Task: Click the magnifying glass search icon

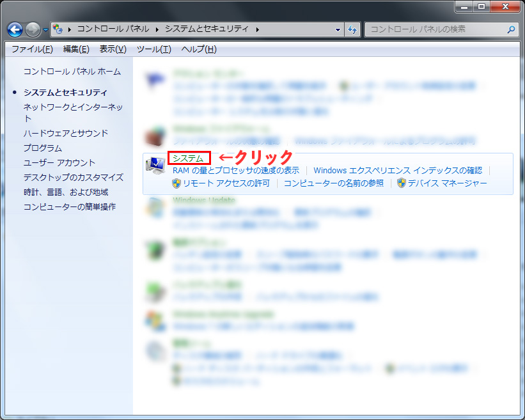Action: pos(511,29)
